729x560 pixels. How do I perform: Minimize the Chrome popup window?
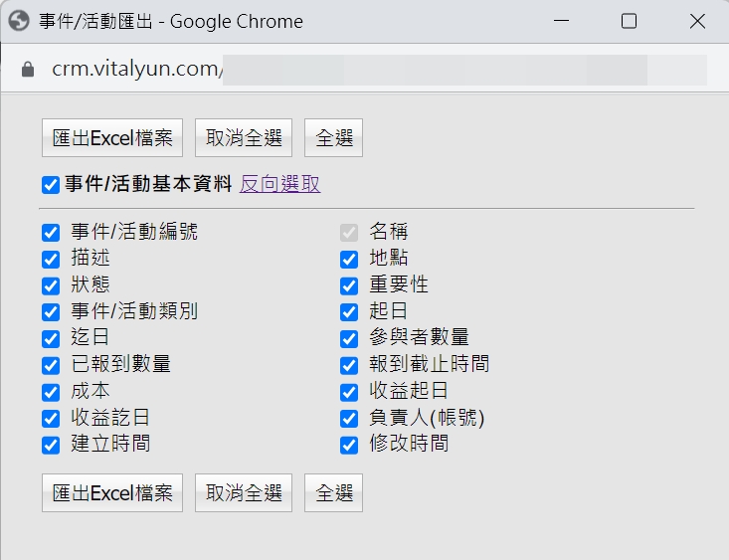tap(562, 21)
